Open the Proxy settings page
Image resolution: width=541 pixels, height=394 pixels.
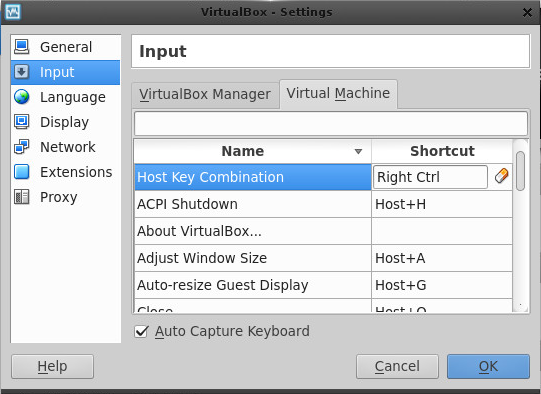(66, 197)
